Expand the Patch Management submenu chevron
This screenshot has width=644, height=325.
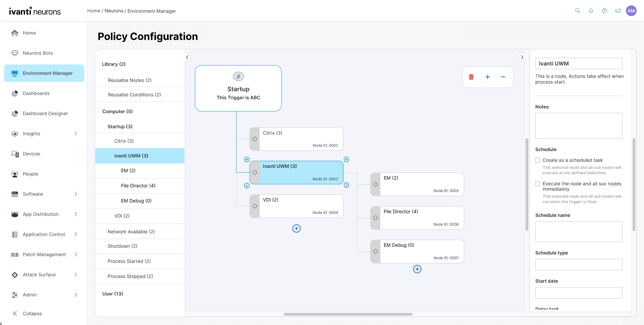(x=76, y=254)
